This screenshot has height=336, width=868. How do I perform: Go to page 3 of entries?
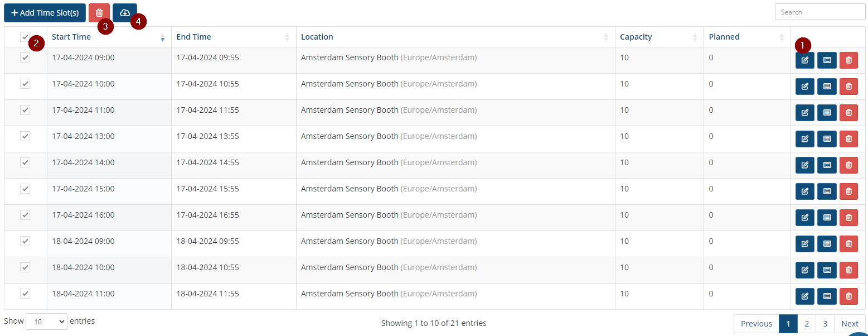[x=825, y=324]
